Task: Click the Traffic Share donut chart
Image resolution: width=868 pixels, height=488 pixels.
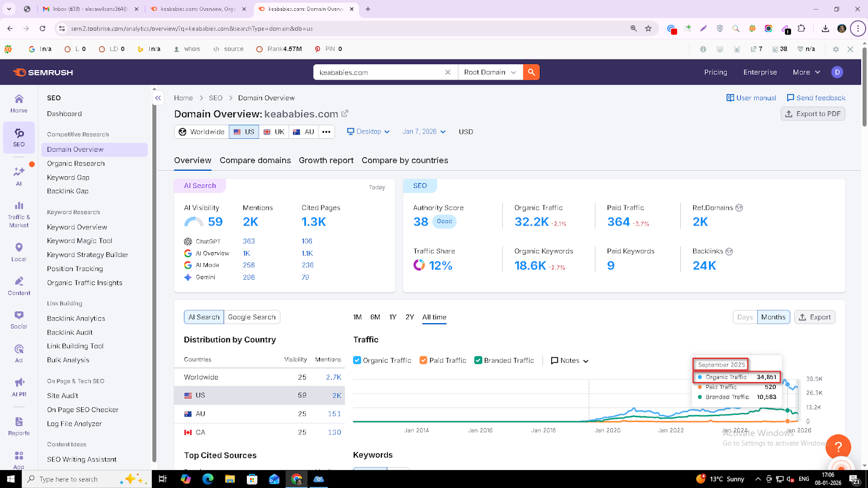Action: click(419, 265)
